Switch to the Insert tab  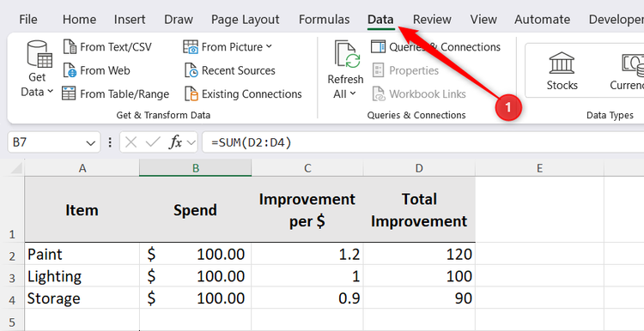[x=130, y=19]
